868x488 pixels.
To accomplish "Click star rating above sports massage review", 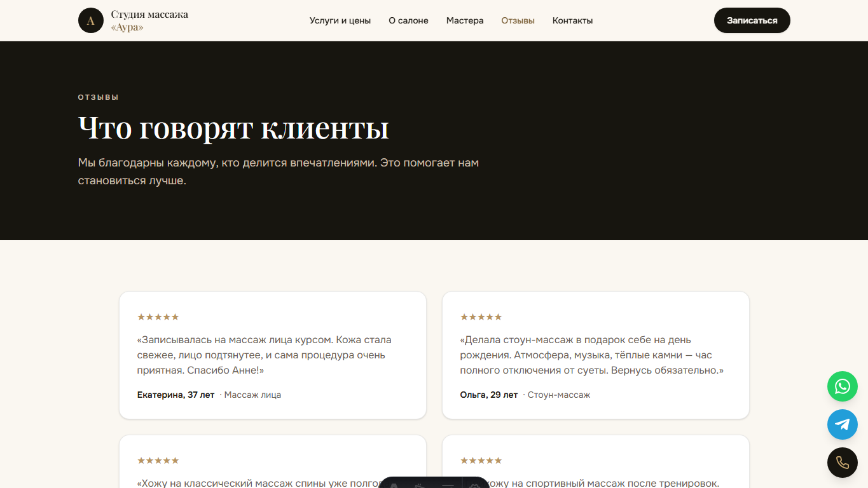I will point(481,461).
